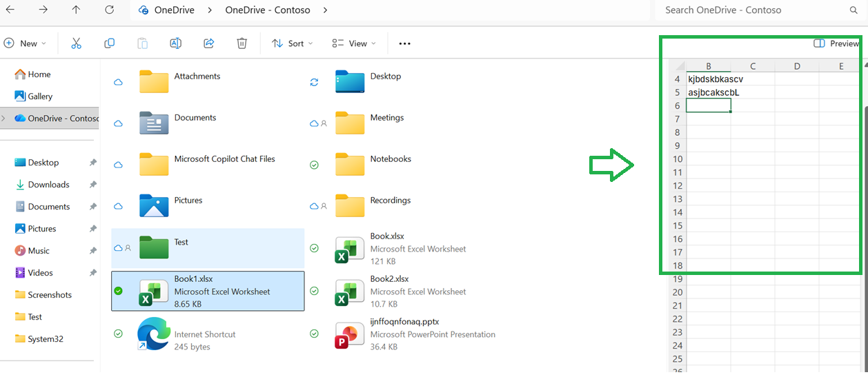The width and height of the screenshot is (868, 377).
Task: Click the Copy icon in toolbar
Action: 109,43
